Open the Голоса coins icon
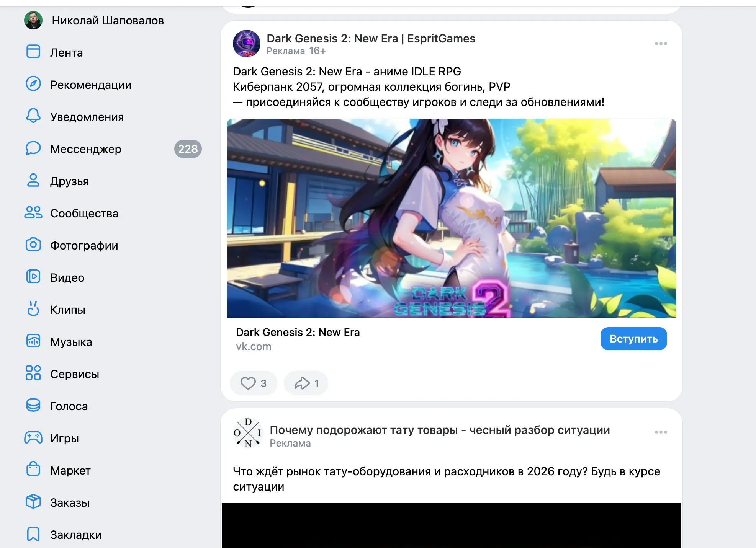Screen dimensions: 756x548 pos(33,405)
